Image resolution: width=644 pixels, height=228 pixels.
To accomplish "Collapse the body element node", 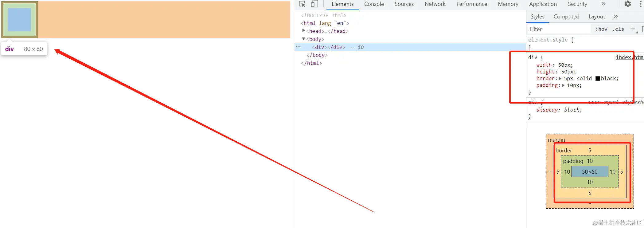I will (303, 39).
